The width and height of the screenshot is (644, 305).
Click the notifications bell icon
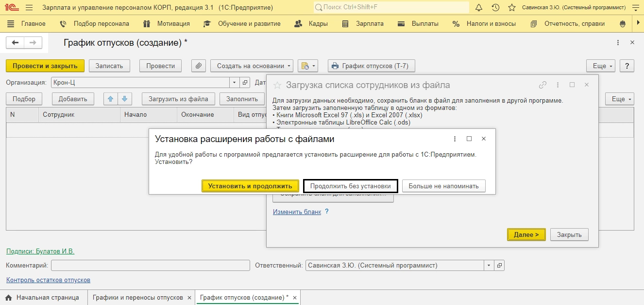[479, 8]
